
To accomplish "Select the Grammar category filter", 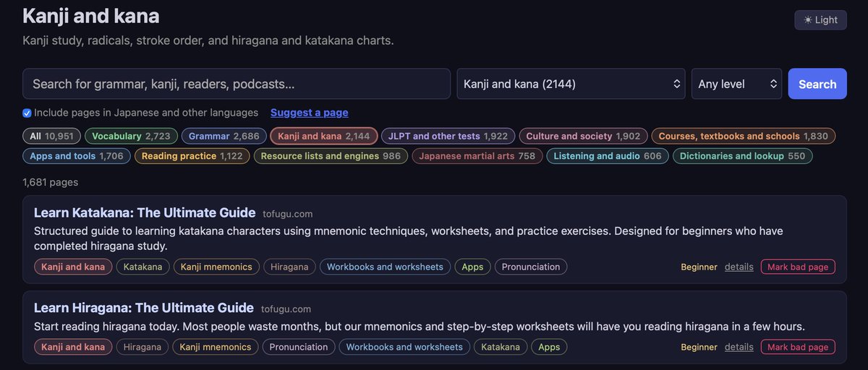I will coord(224,136).
